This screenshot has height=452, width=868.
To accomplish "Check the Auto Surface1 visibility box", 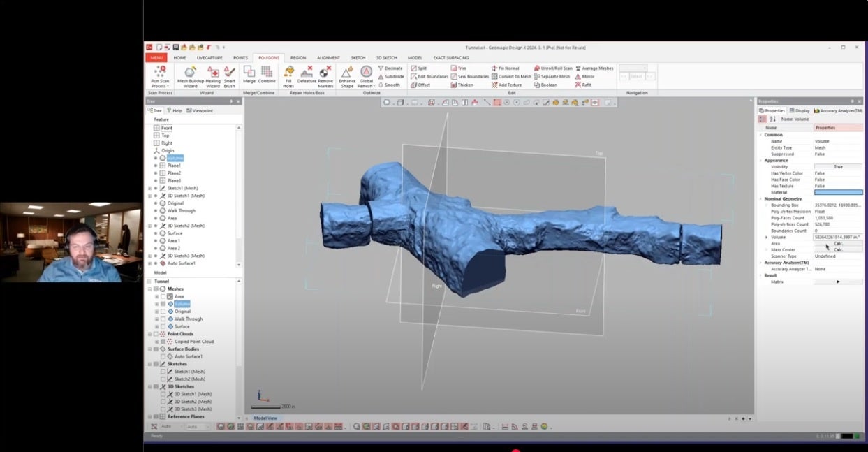I will coord(163,357).
